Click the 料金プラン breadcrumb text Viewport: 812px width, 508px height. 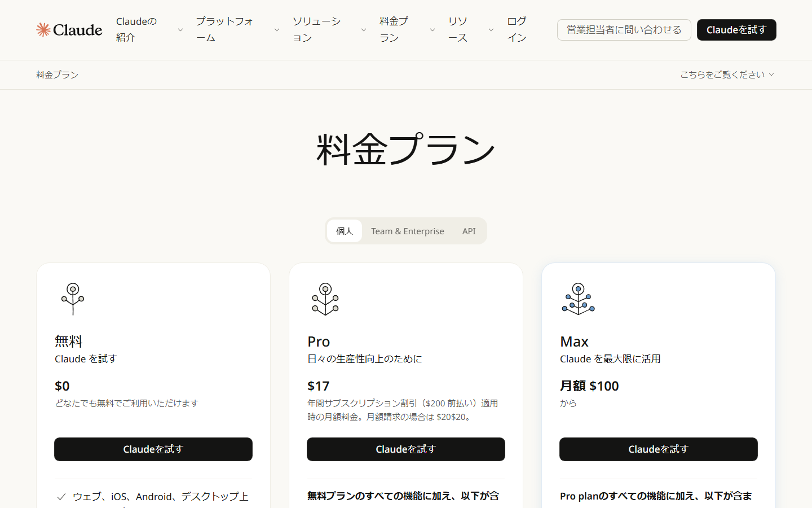click(58, 75)
